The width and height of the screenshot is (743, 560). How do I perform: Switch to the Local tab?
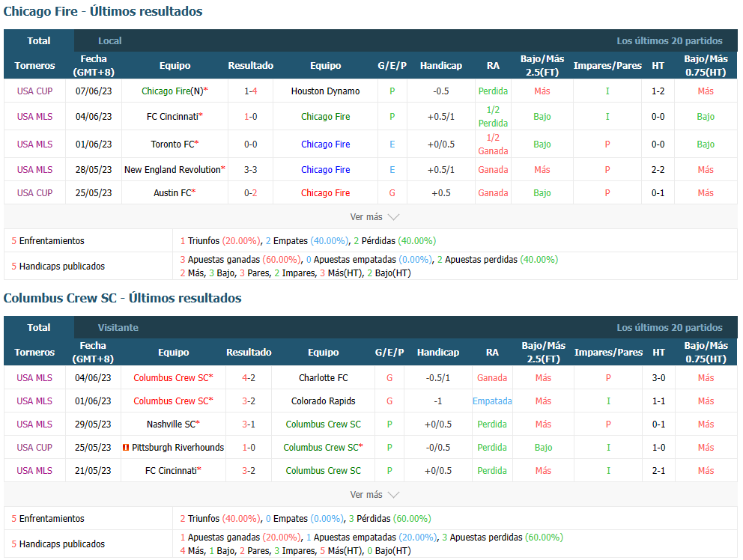(x=110, y=40)
